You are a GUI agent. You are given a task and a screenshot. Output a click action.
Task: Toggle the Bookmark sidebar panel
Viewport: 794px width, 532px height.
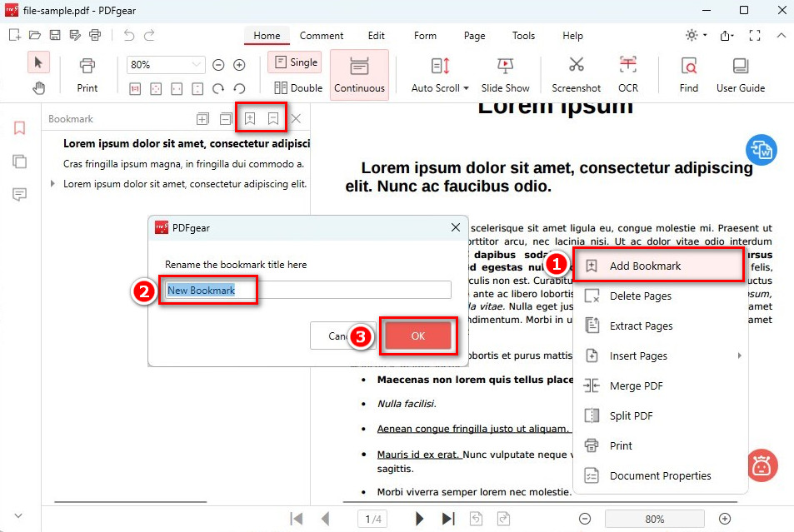(18, 127)
